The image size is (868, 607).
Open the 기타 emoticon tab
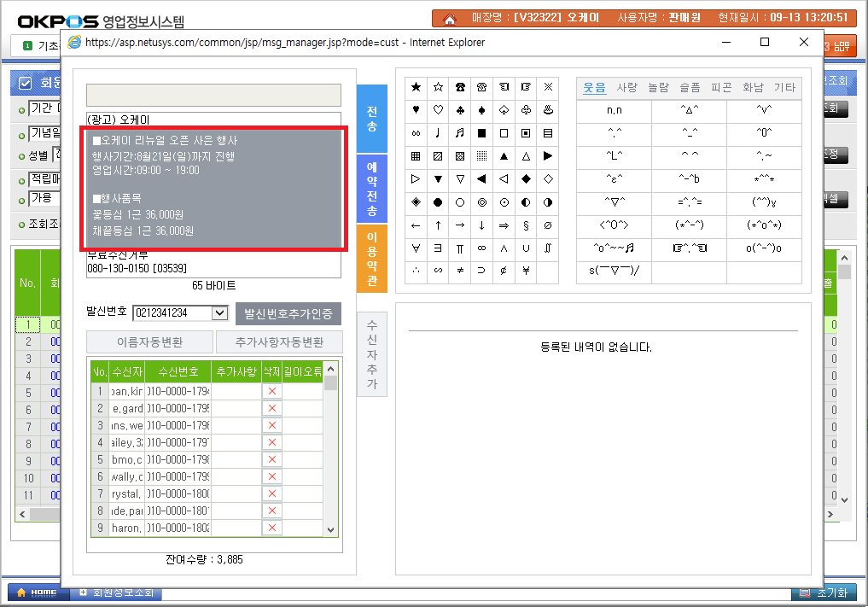tap(784, 88)
